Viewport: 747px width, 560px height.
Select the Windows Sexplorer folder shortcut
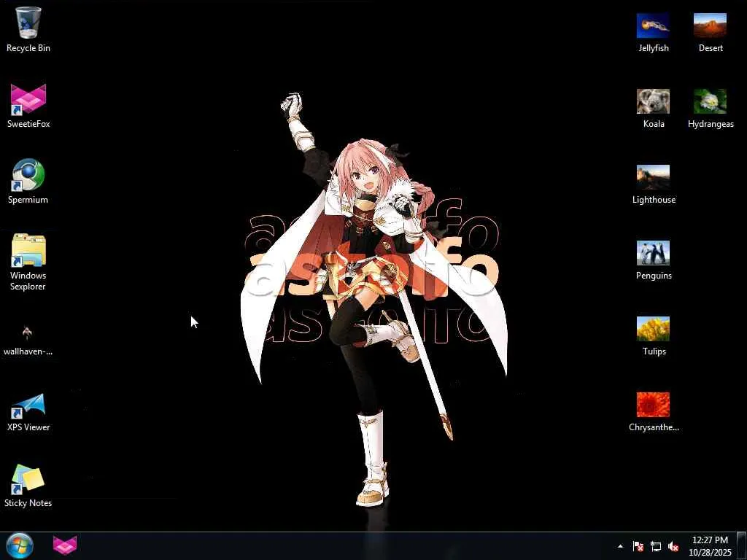(x=28, y=262)
